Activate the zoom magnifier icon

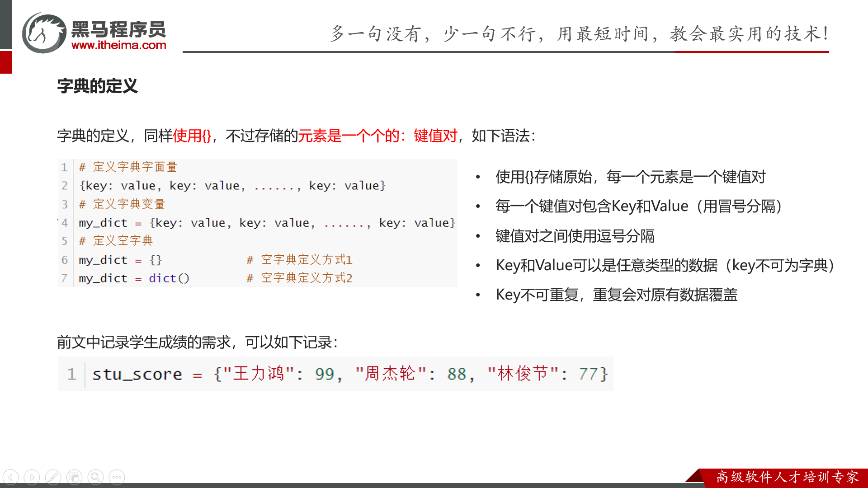tap(95, 477)
